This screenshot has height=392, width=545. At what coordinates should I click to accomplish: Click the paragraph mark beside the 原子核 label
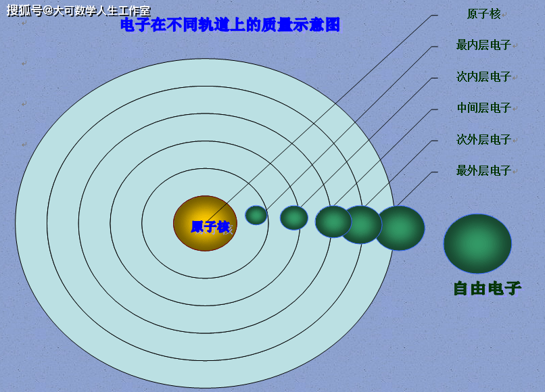[x=504, y=15]
